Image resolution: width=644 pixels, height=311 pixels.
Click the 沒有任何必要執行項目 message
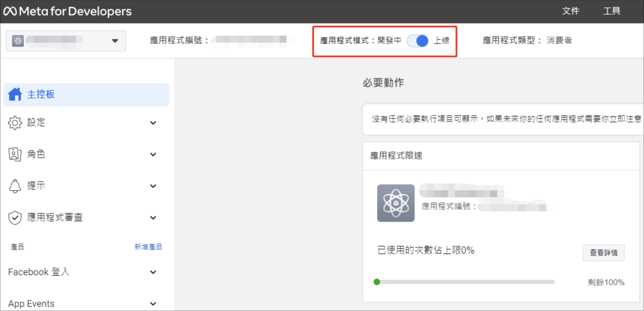tap(507, 119)
